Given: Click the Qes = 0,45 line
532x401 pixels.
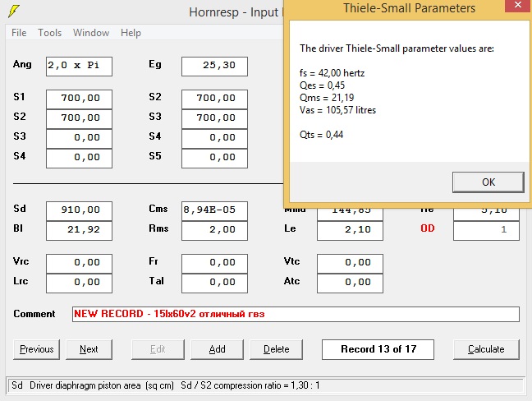Looking at the screenshot, I should click(322, 85).
